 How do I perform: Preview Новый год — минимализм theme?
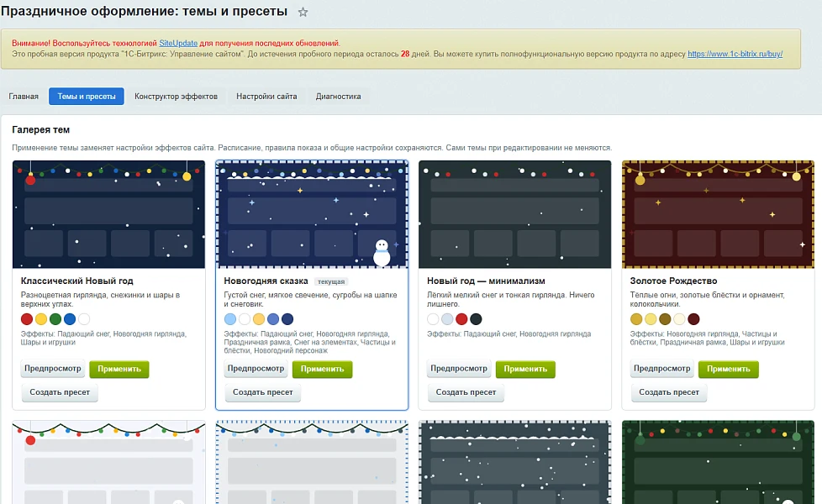click(459, 369)
